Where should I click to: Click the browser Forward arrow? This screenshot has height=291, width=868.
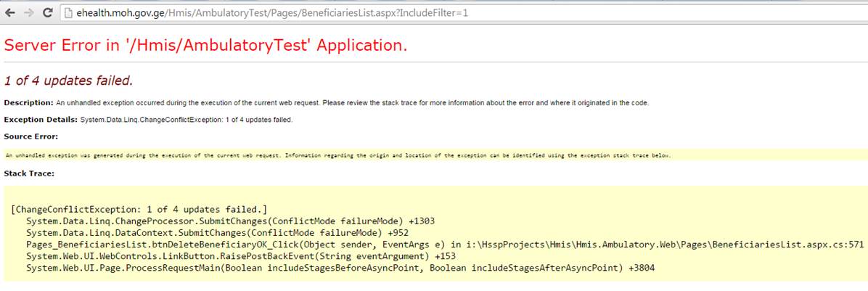pyautogui.click(x=28, y=13)
